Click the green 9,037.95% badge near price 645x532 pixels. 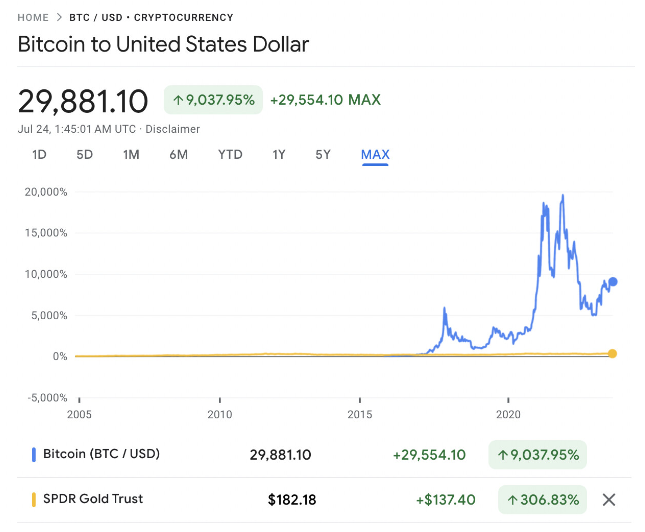click(213, 100)
